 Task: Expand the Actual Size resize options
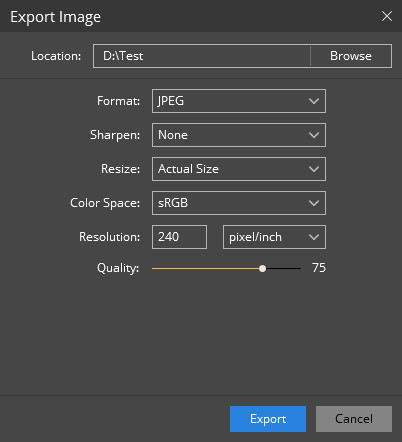tap(239, 169)
